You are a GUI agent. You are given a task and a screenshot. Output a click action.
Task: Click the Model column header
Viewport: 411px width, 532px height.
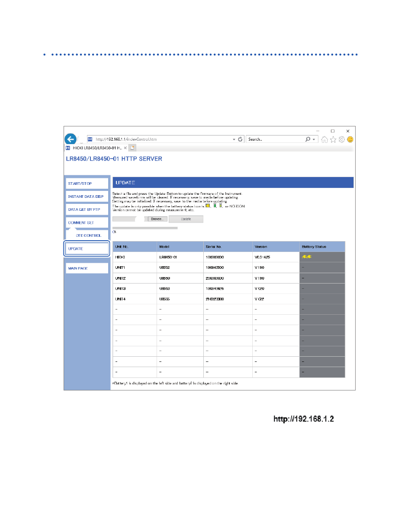[x=180, y=247]
